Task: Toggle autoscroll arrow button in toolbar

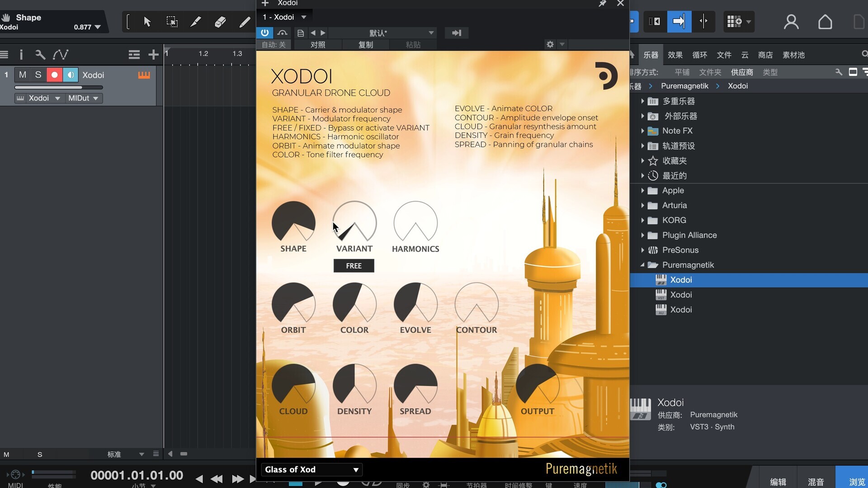Action: 679,21
